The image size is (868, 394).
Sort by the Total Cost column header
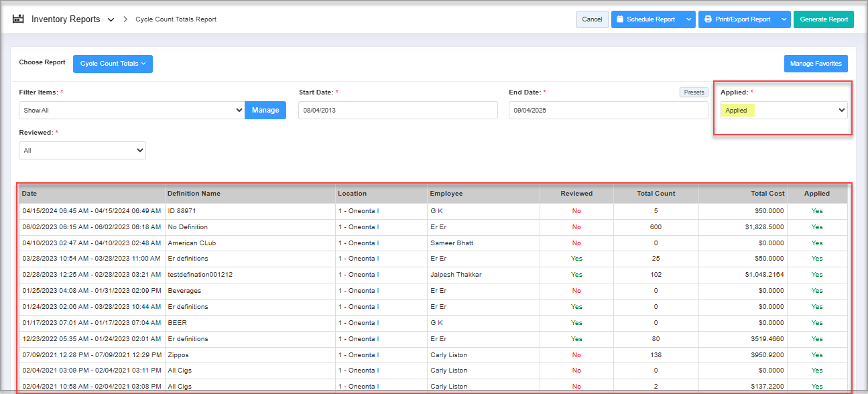(x=767, y=194)
